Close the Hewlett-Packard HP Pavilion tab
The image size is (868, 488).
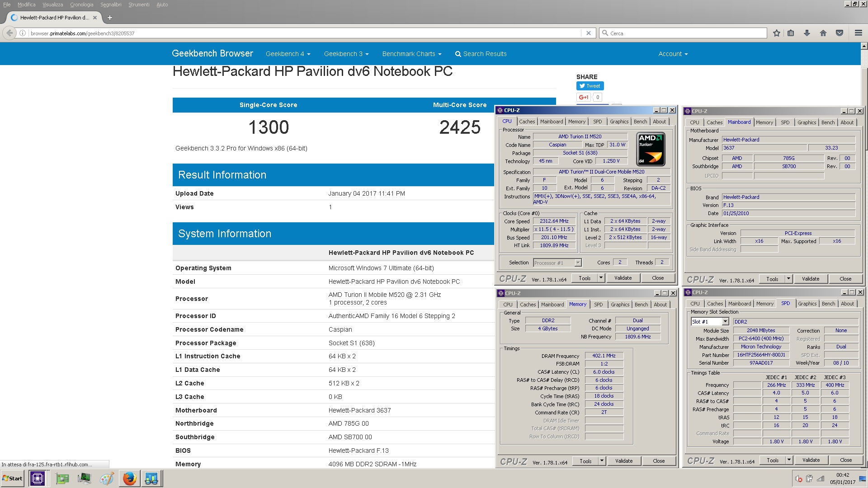point(95,18)
